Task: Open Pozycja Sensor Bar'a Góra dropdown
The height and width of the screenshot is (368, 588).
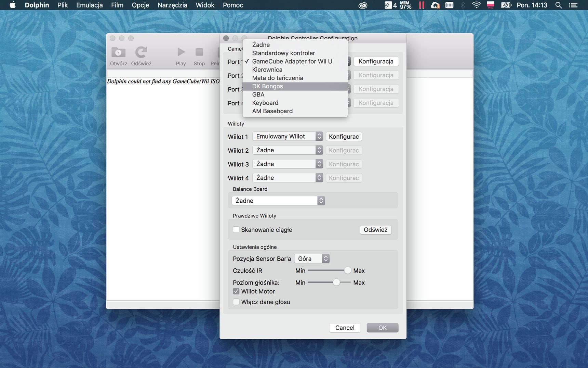Action: tap(312, 258)
